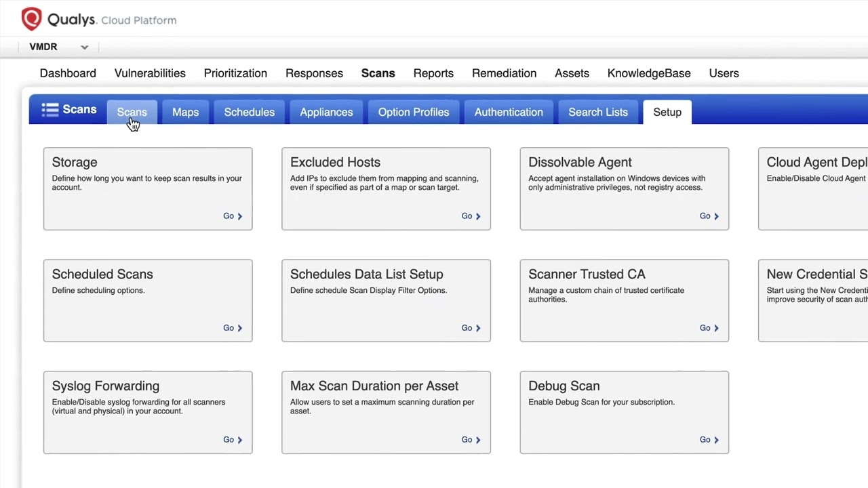Click the Cloud Agent Deployment card title
Viewport: 868px width, 488px height.
point(816,162)
